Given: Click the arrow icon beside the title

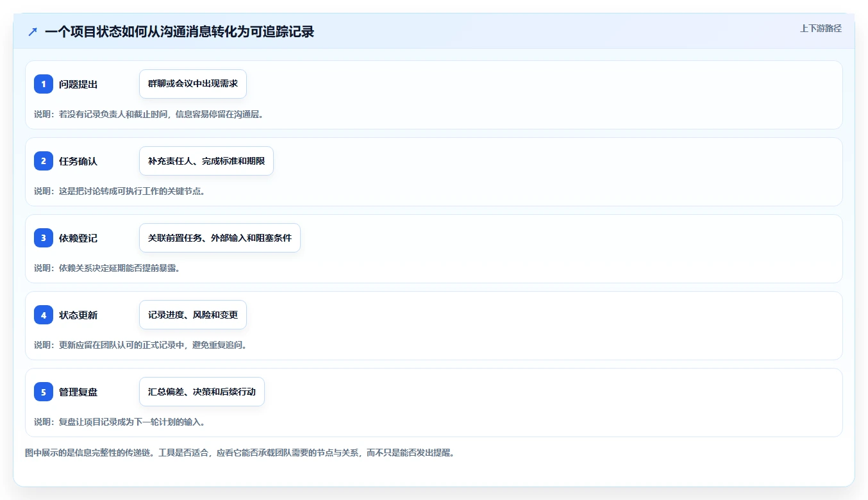Looking at the screenshot, I should [33, 31].
